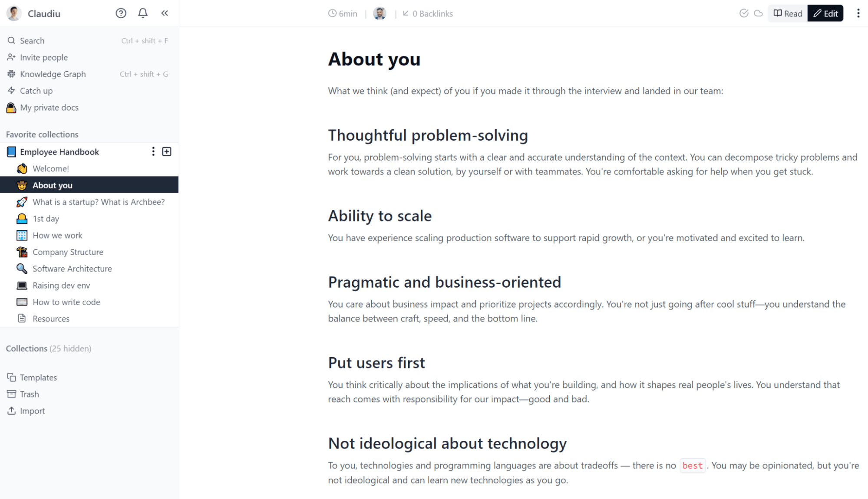The image size is (868, 499).
Task: Select Read mode
Action: click(787, 13)
